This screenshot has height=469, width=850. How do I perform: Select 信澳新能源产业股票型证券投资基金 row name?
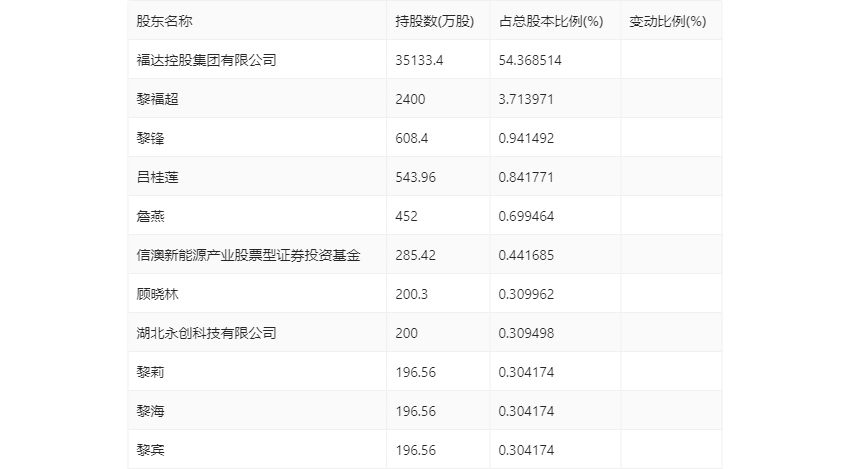[248, 255]
